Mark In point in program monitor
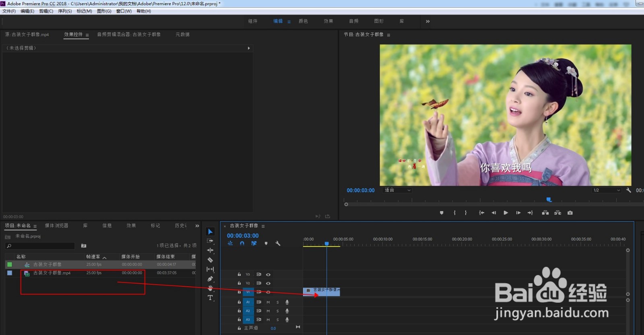The image size is (644, 335). pyautogui.click(x=454, y=213)
